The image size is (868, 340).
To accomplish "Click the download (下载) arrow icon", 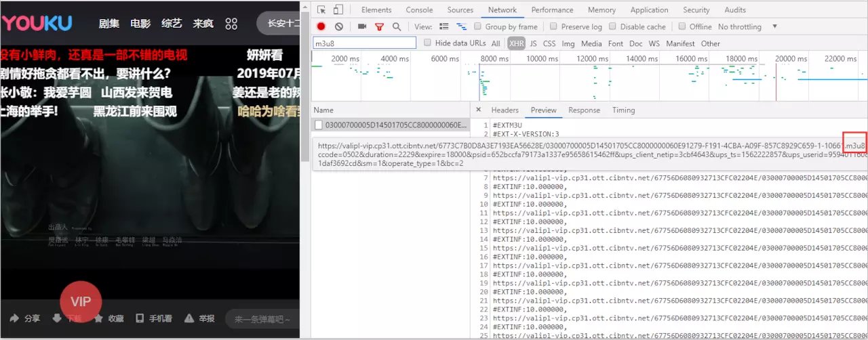I will [56, 318].
